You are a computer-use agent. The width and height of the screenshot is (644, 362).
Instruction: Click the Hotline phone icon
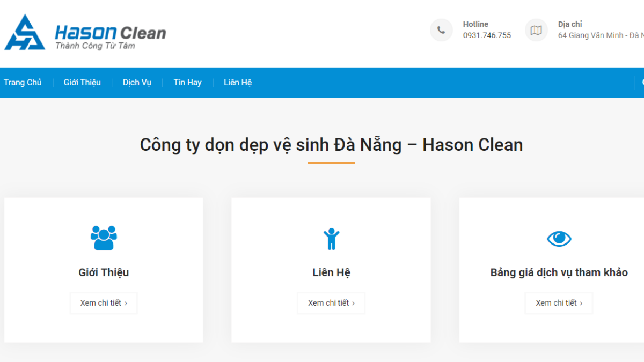pos(441,30)
